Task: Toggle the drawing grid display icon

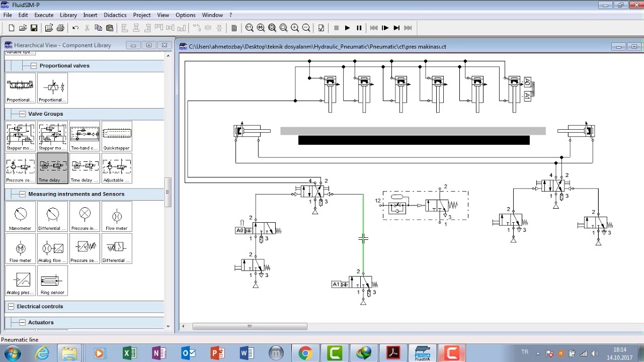Action: pos(234,28)
